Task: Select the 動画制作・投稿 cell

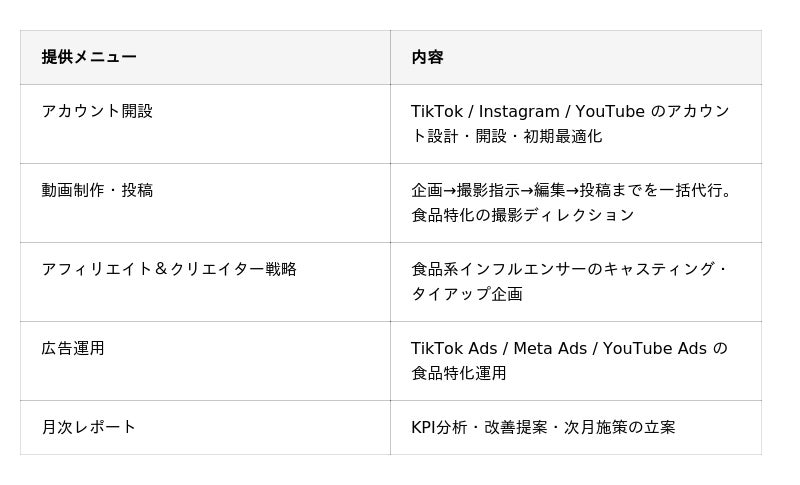Action: (x=97, y=190)
